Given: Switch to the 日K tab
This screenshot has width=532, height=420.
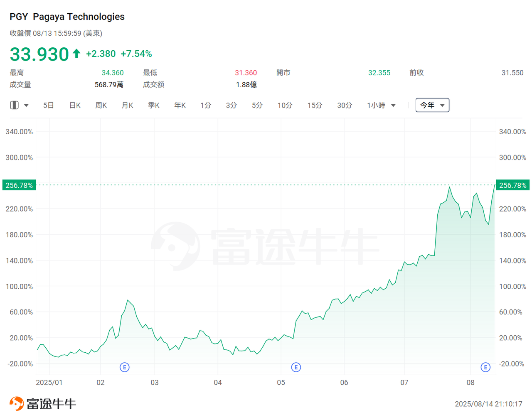Looking at the screenshot, I should click(x=74, y=105).
